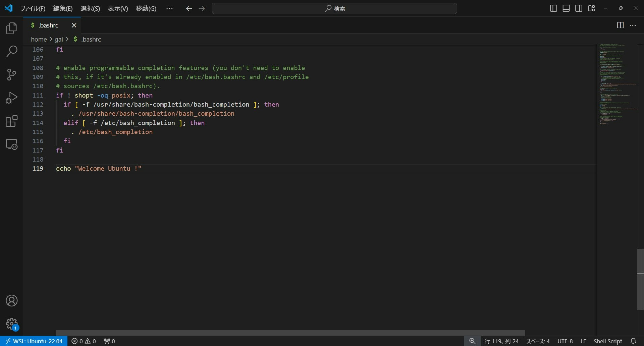Click the '. /usr/share/bash-completion/bash_completion' line
The width and height of the screenshot is (644, 346).
153,113
